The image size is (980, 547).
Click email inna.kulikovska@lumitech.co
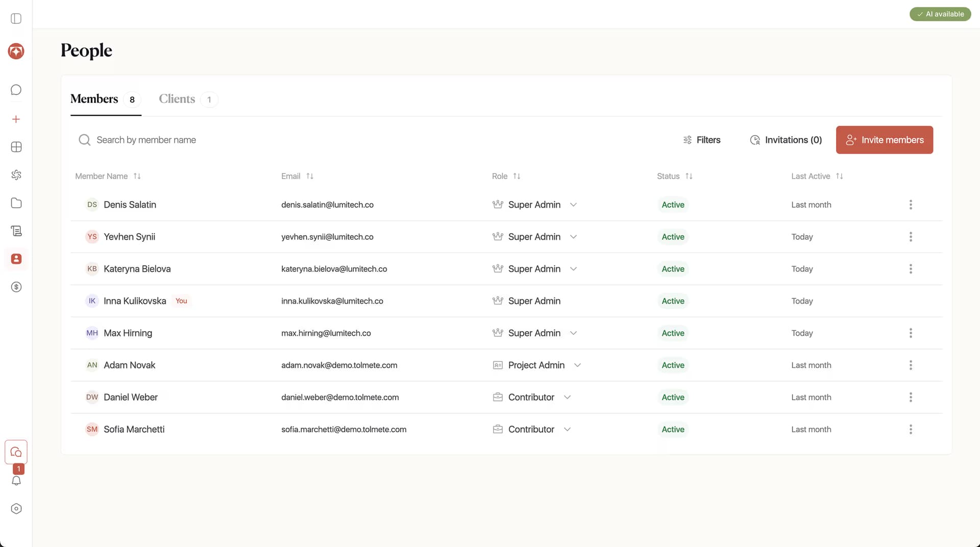(x=332, y=301)
